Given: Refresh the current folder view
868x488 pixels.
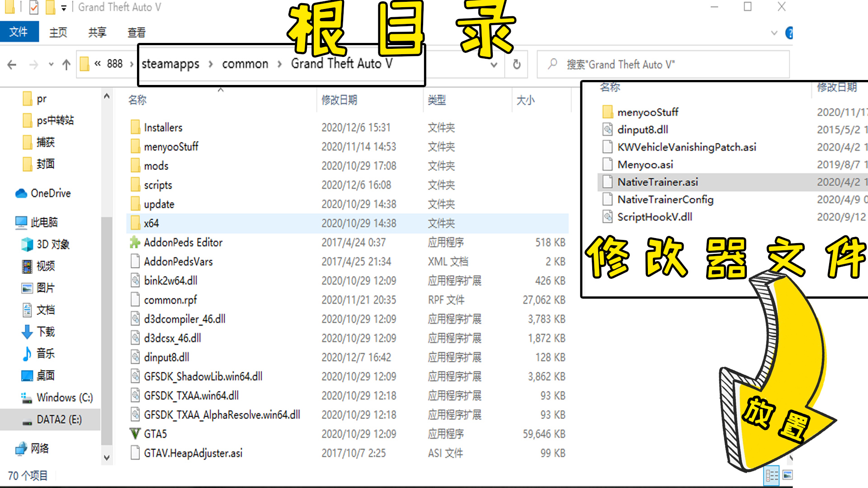Looking at the screenshot, I should [517, 64].
